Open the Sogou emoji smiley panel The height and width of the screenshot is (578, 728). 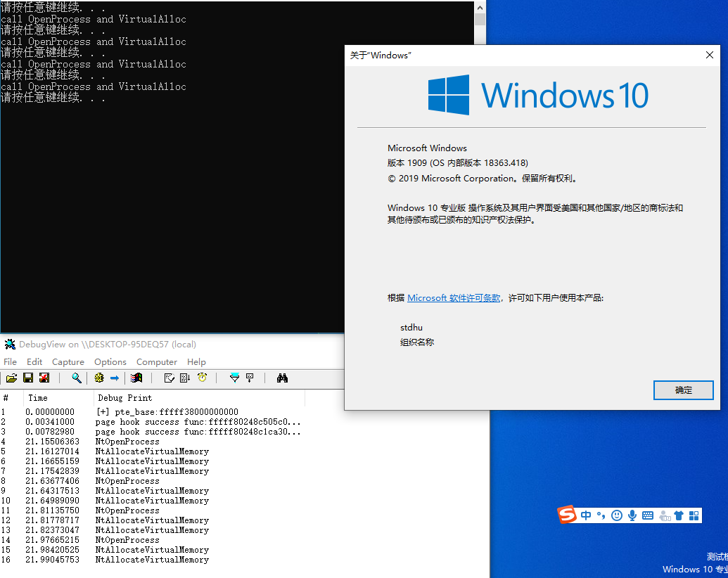click(x=617, y=515)
